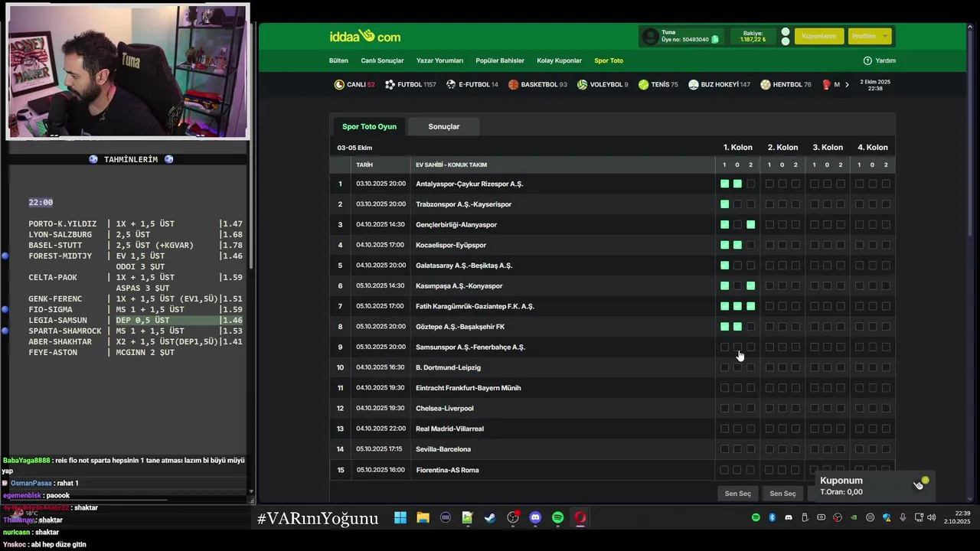
Task: Click the Fiorentina-AS Roma match name
Action: (447, 470)
